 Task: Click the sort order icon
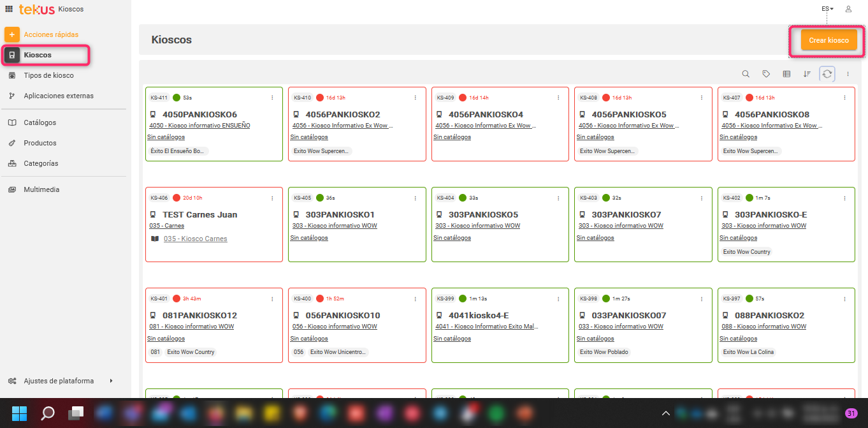point(807,74)
